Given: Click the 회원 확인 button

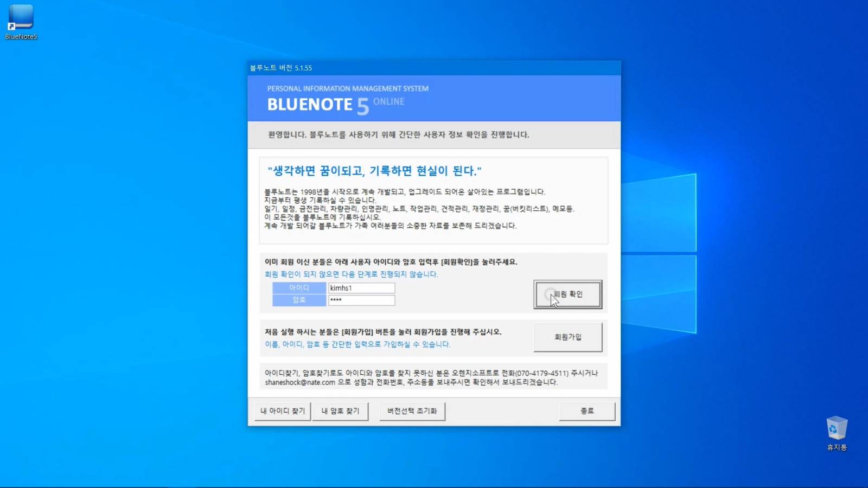Looking at the screenshot, I should coord(567,294).
